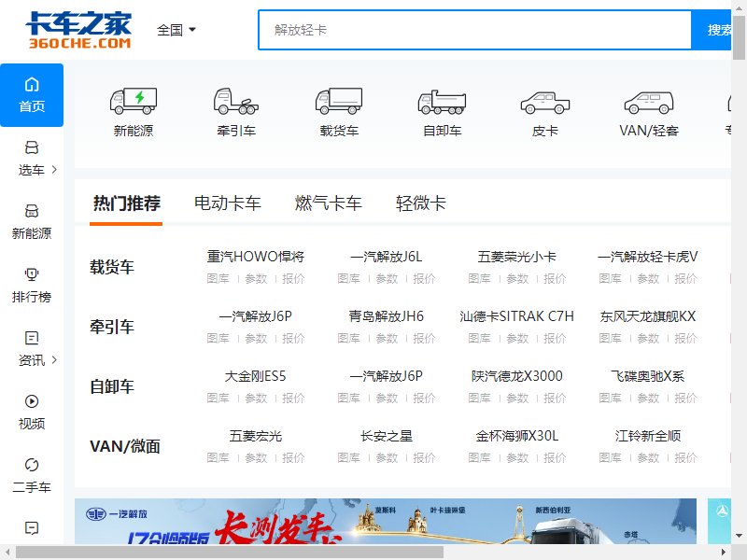Open 五菱宏光 model link
This screenshot has width=747, height=560.
[256, 436]
